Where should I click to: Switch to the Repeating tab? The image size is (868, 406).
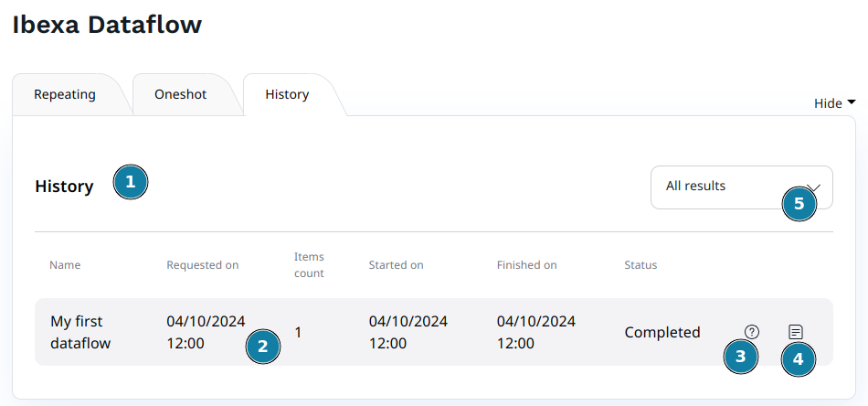pos(65,94)
